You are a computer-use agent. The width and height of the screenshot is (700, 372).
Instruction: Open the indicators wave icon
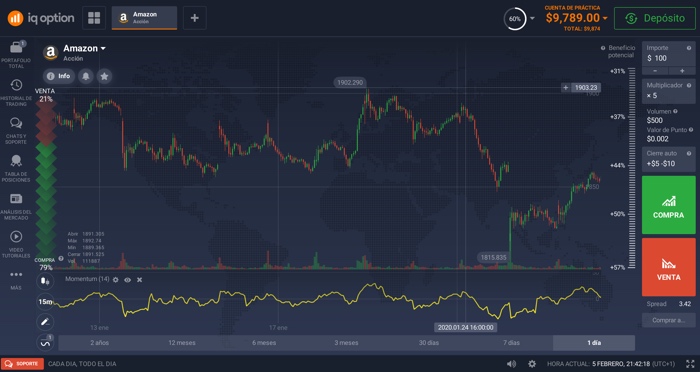45,343
